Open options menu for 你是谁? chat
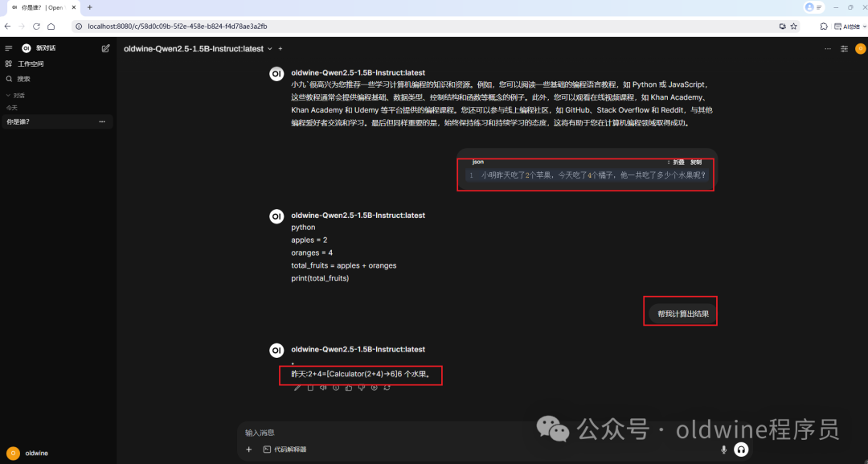The height and width of the screenshot is (464, 868). tap(102, 121)
